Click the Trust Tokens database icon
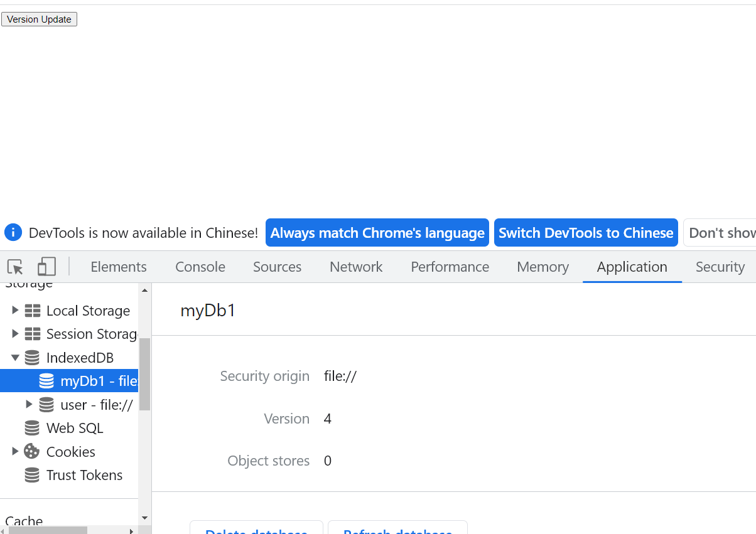The height and width of the screenshot is (534, 756). coord(32,475)
